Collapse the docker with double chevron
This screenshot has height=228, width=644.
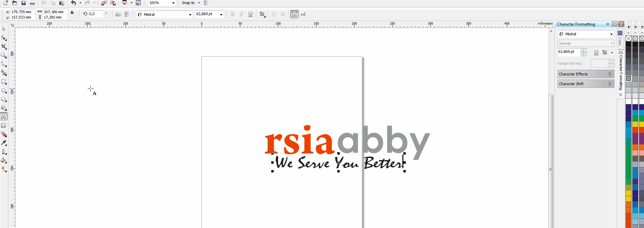608,24
